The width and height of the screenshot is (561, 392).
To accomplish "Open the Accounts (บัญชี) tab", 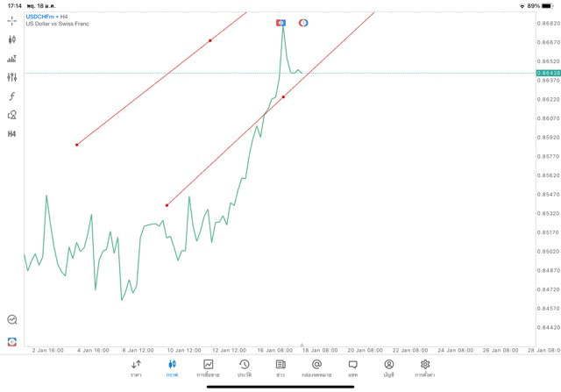I will 388,367.
